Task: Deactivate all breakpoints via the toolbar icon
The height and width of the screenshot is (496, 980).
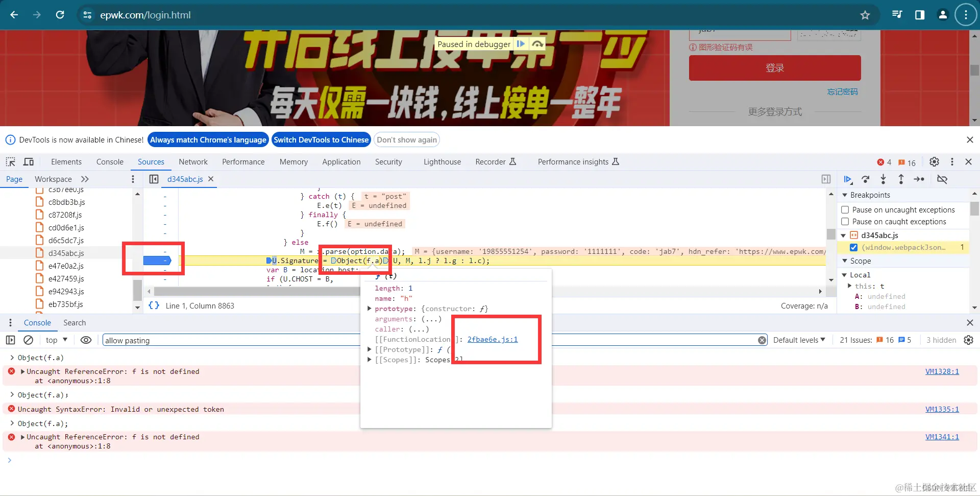Action: (x=943, y=179)
